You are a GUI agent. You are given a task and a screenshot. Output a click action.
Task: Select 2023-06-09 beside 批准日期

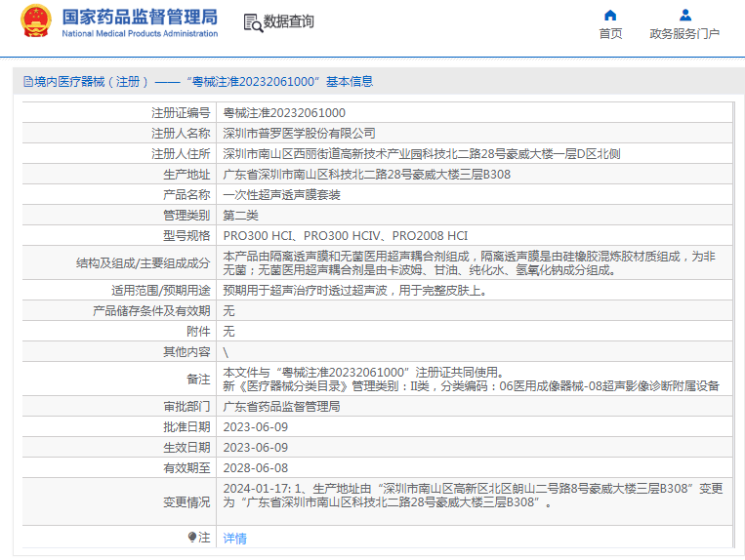(256, 426)
